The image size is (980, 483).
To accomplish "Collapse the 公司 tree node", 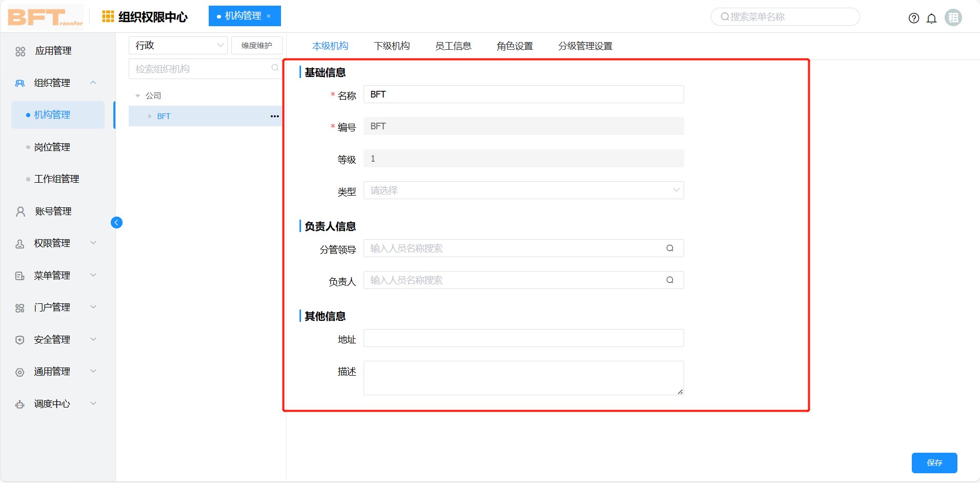I will tap(137, 96).
